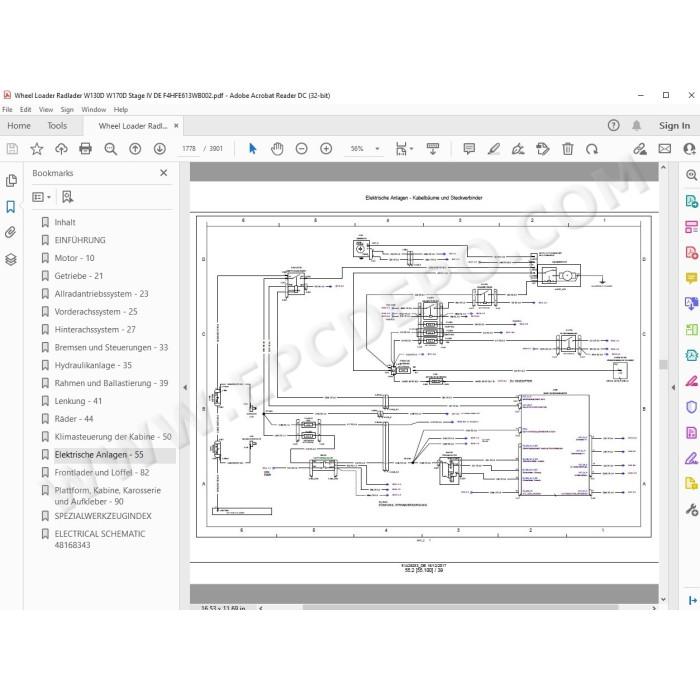Rotate page with the rotate icon
Screen dimensions: 700x700
click(x=592, y=149)
